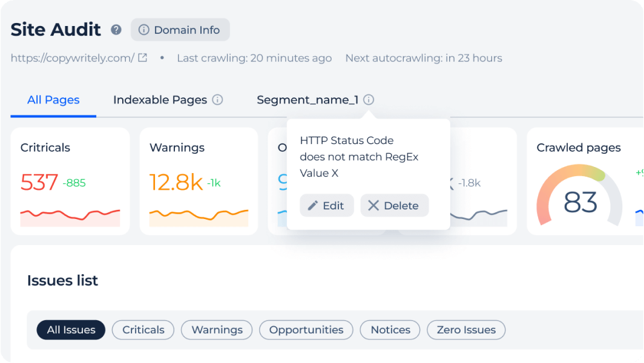Click the Last crawling: 20 minutes ago text
This screenshot has height=363, width=644.
[x=254, y=58]
